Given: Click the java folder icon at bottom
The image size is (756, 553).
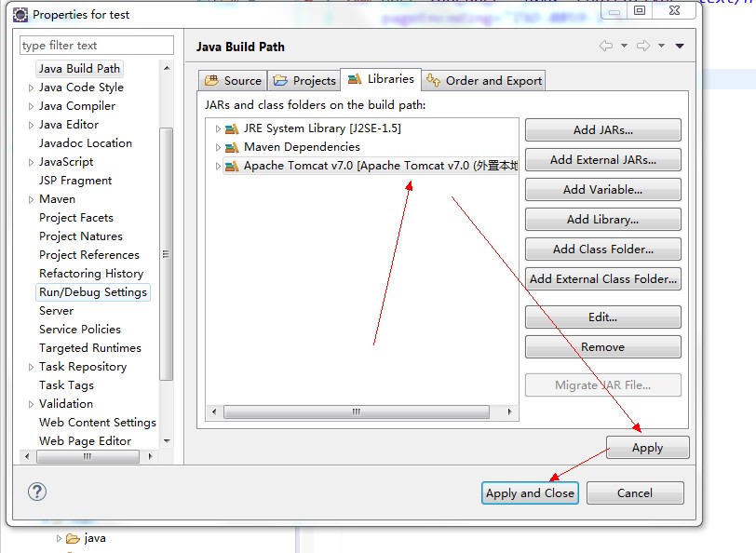Looking at the screenshot, I should point(72,537).
